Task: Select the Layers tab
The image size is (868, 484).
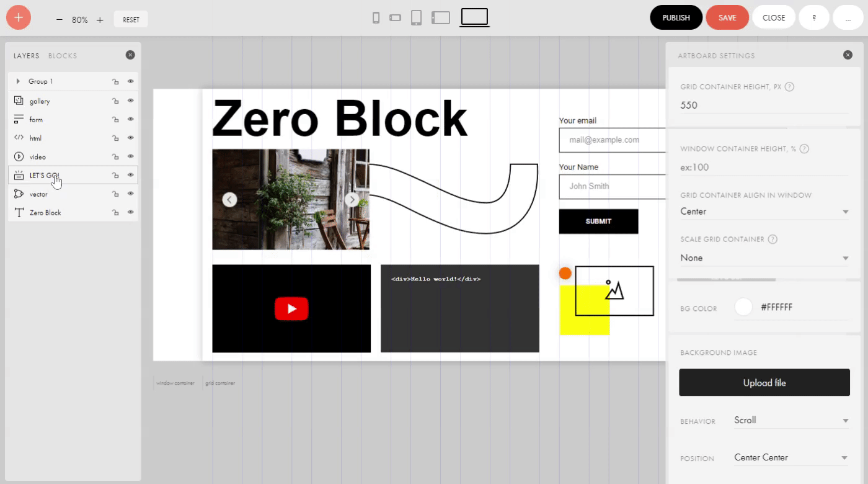Action: pyautogui.click(x=26, y=55)
